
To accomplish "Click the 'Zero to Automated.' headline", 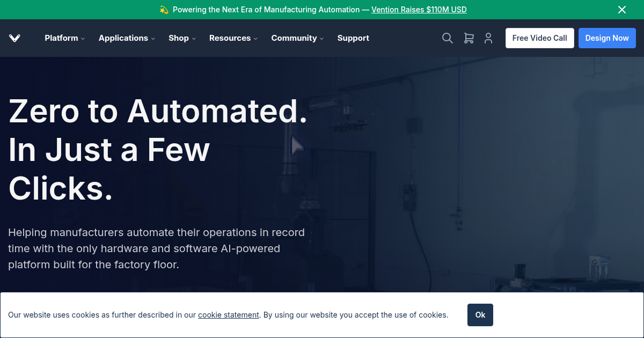I will [158, 111].
